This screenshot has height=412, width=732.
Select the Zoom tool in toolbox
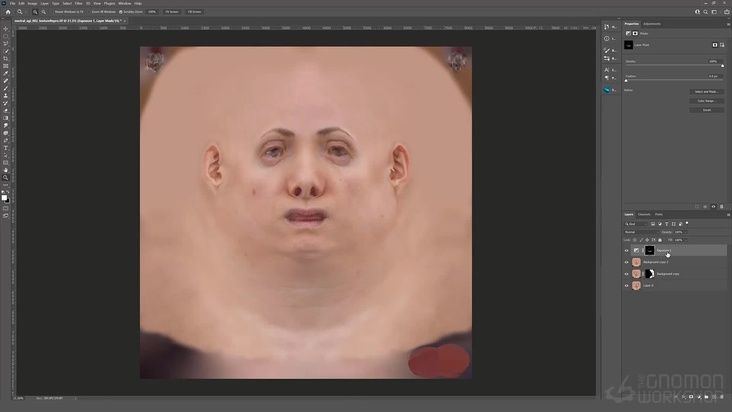tap(6, 177)
